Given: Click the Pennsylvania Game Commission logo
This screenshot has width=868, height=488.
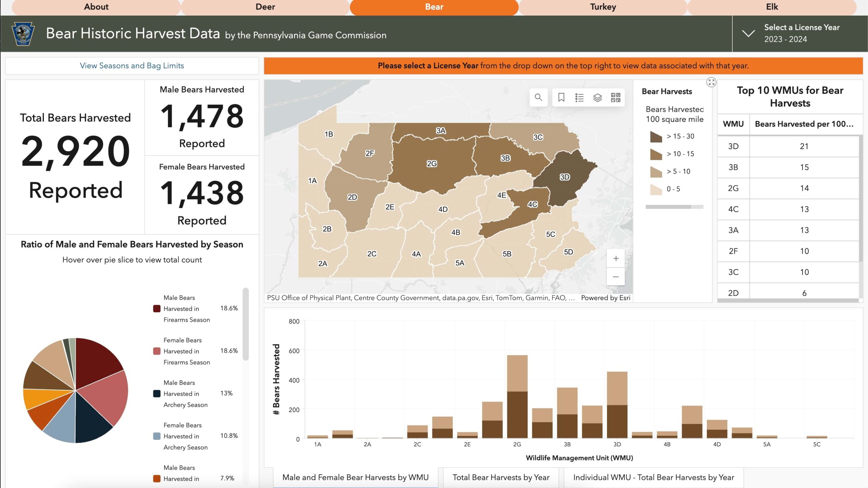Looking at the screenshot, I should tap(22, 34).
